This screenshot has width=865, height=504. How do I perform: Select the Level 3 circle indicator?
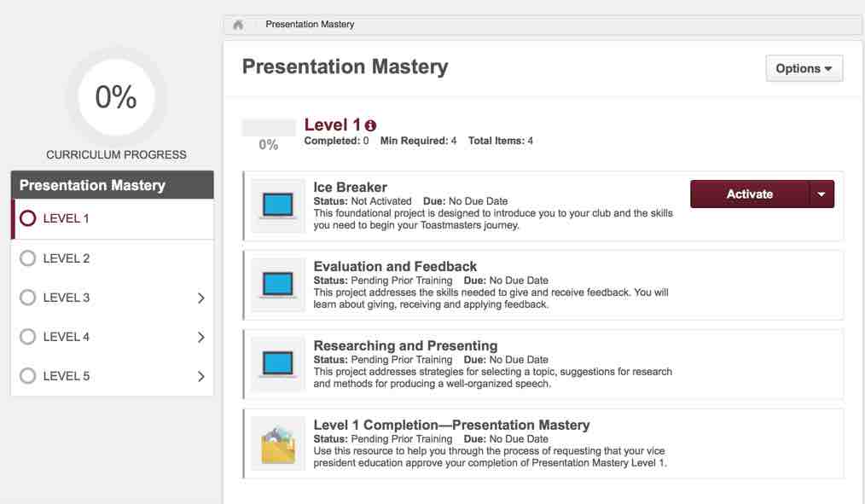coord(27,298)
